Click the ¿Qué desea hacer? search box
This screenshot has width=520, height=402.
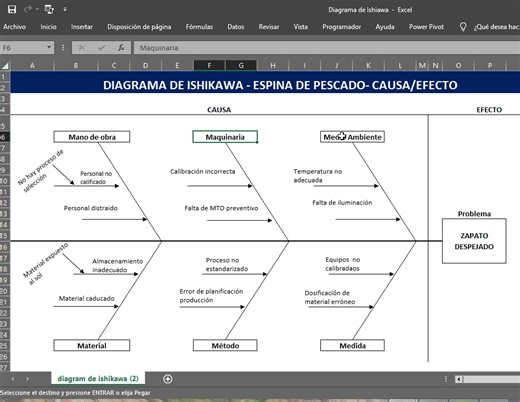pos(496,27)
